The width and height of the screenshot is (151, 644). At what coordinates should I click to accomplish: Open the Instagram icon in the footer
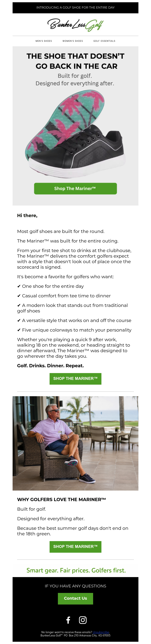[83, 620]
